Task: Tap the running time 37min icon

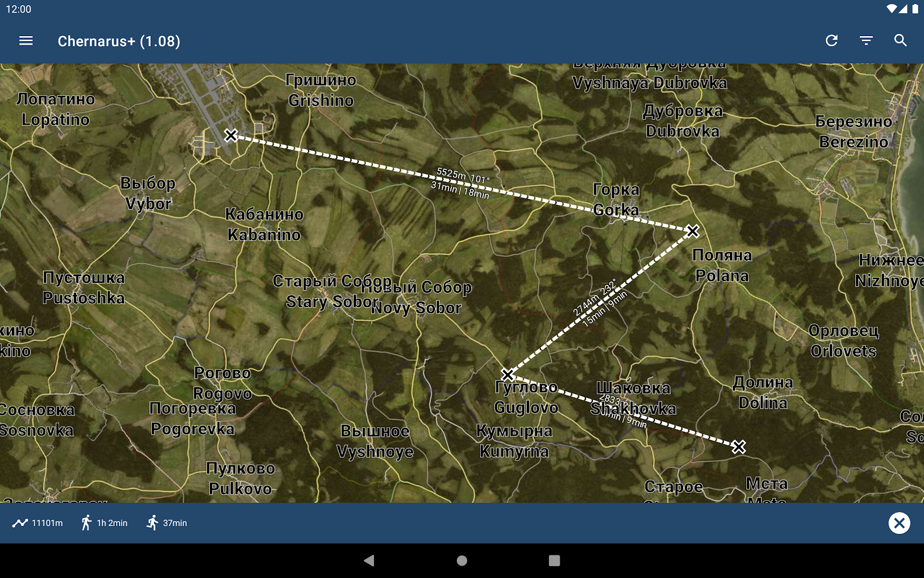Action: click(152, 523)
